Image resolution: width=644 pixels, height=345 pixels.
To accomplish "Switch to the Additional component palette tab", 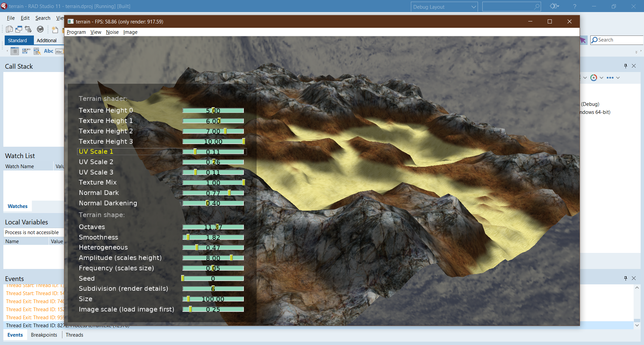I will 47,40.
